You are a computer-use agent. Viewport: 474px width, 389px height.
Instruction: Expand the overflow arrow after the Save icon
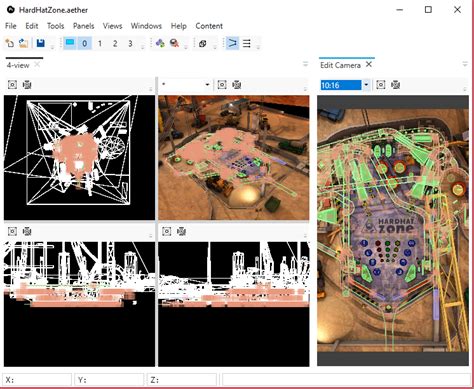[x=52, y=47]
